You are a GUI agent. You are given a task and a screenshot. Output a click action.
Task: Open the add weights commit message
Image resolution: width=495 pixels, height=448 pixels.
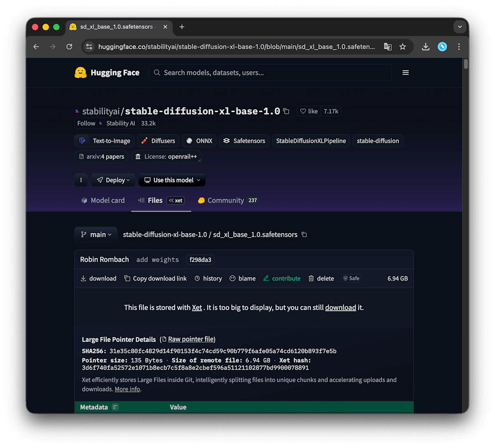point(158,260)
